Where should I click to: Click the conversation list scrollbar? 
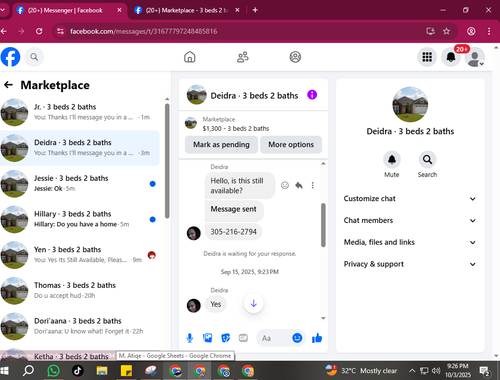pos(167,161)
